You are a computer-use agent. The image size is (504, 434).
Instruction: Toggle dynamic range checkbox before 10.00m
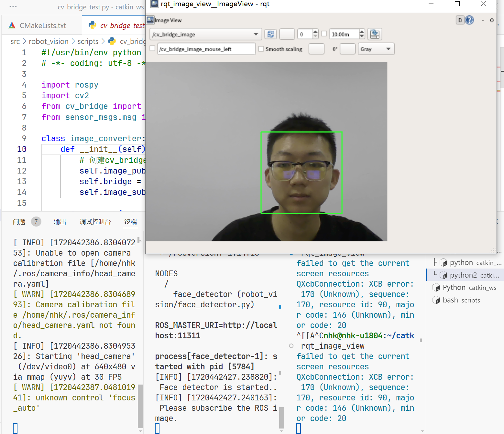(324, 34)
